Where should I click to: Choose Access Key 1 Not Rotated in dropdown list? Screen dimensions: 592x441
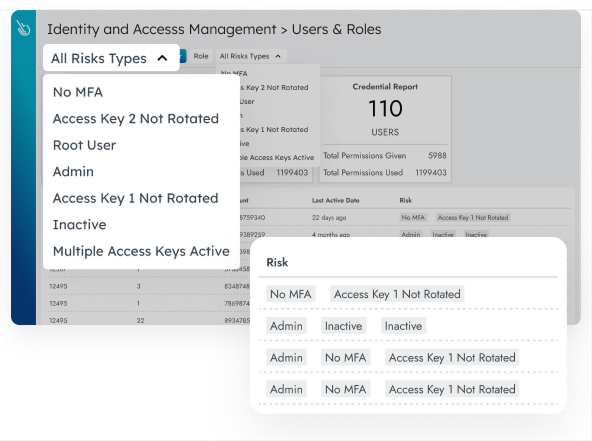tap(136, 198)
